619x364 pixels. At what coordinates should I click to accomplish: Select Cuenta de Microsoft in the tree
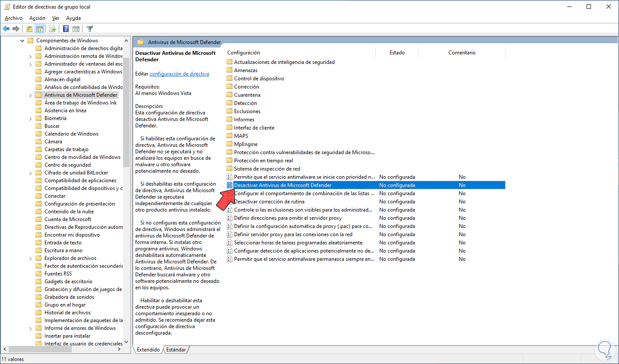tap(68, 219)
